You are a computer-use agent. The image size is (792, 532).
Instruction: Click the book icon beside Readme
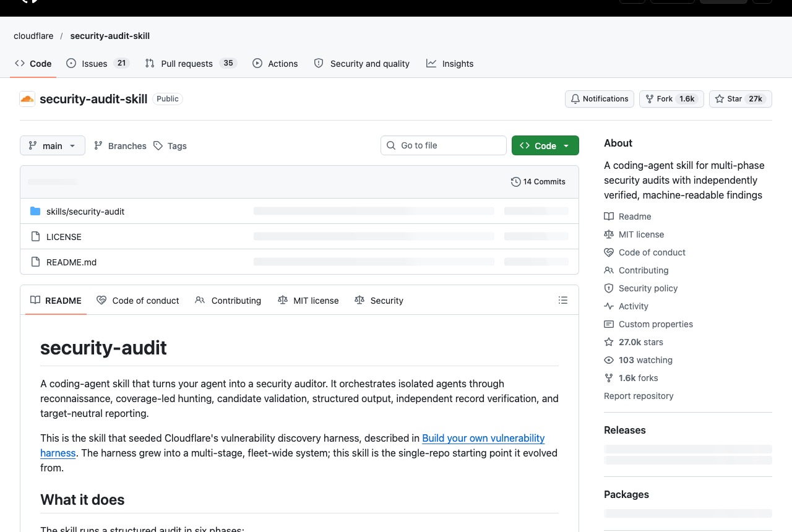609,217
